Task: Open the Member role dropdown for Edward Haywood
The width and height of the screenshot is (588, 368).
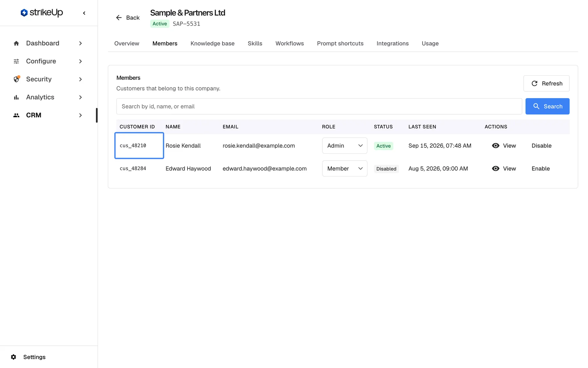Action: click(345, 168)
